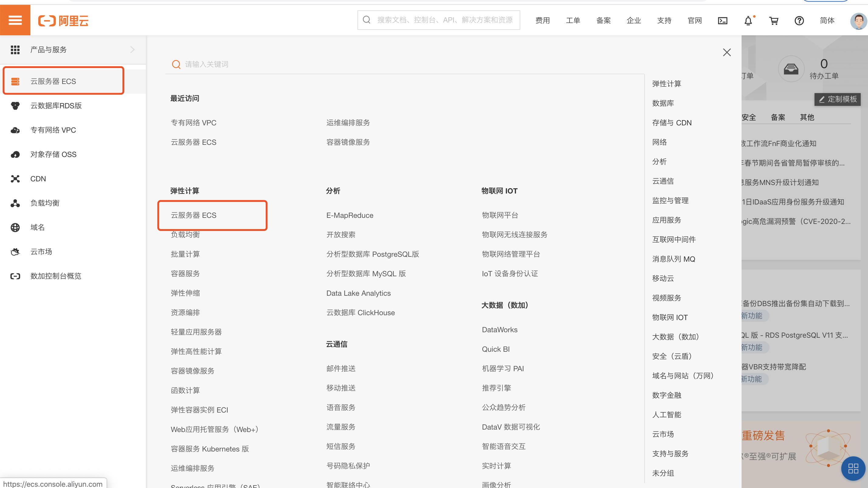
Task: Expand the 产品与服务 chevron
Action: (x=132, y=50)
